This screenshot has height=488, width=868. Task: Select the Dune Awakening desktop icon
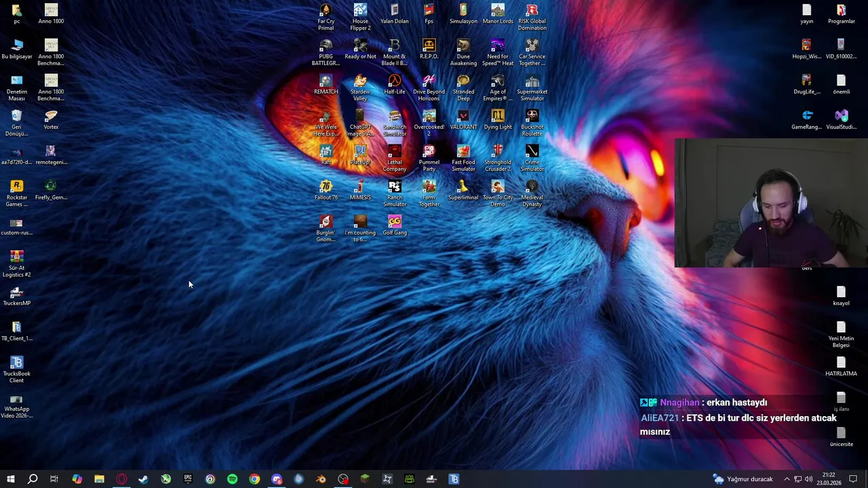[463, 52]
